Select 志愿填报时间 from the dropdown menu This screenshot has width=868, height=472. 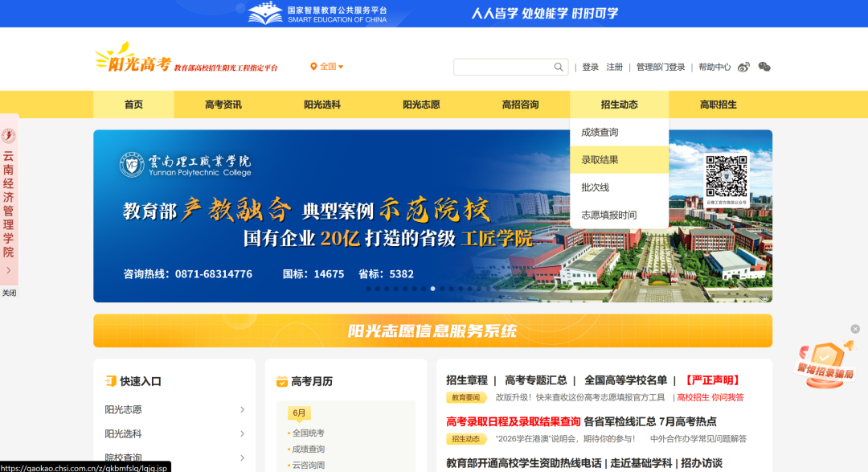click(x=620, y=215)
